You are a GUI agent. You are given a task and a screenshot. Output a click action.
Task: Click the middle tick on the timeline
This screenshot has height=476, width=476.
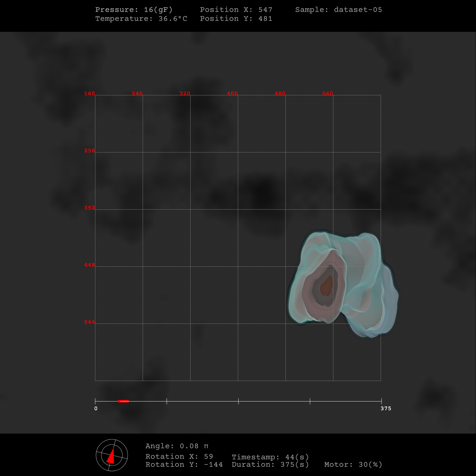coord(238,401)
